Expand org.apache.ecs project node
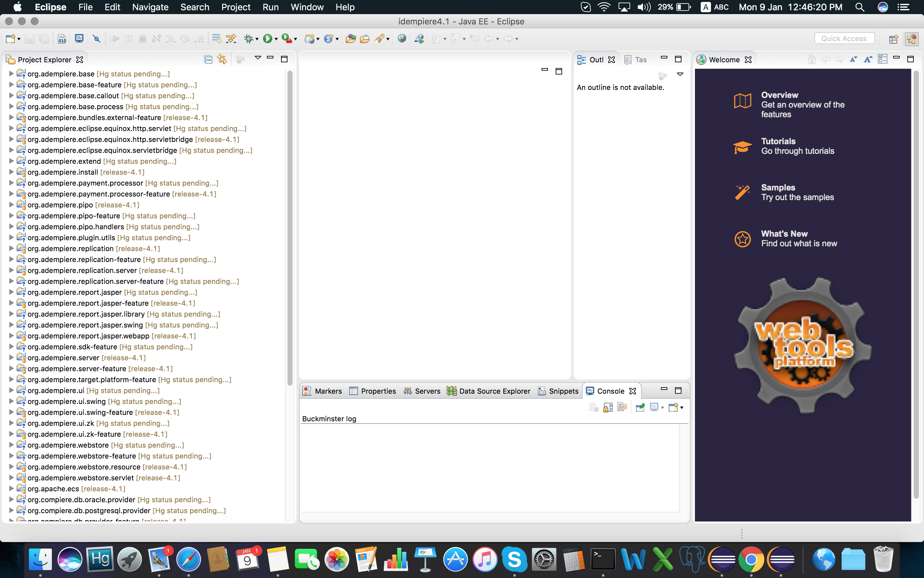 pos(12,488)
